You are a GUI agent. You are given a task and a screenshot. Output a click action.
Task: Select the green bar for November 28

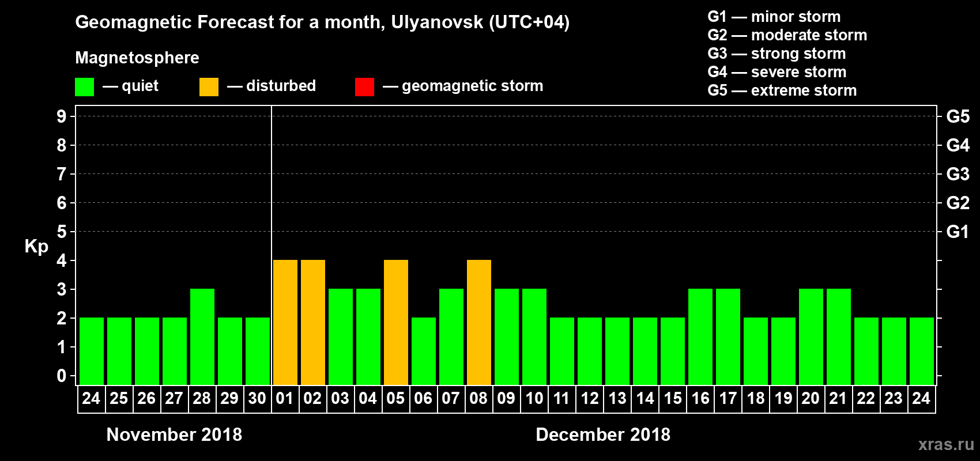coord(202,337)
